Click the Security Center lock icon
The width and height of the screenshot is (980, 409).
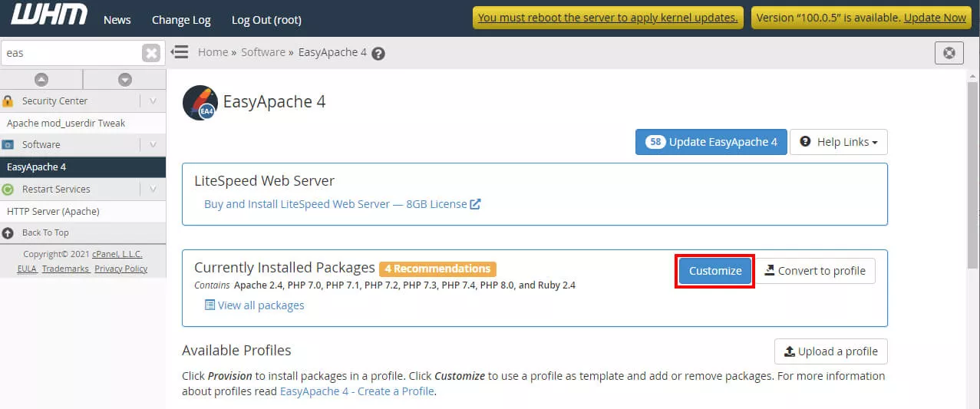pos(8,101)
